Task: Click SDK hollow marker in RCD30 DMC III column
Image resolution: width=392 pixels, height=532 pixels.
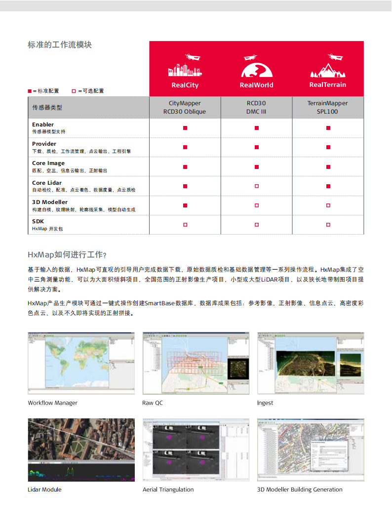Action: pyautogui.click(x=257, y=225)
